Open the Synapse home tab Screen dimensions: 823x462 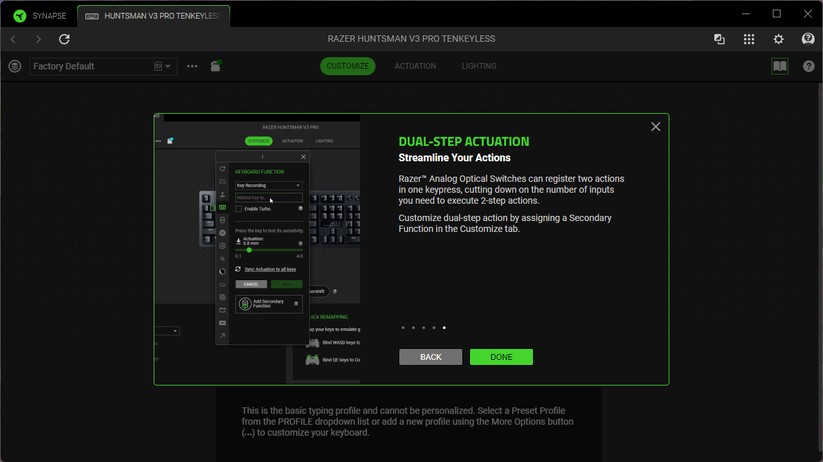point(38,15)
